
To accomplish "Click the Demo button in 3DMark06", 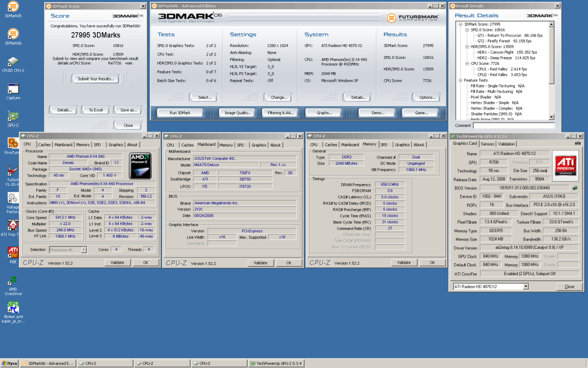I will pyautogui.click(x=378, y=113).
